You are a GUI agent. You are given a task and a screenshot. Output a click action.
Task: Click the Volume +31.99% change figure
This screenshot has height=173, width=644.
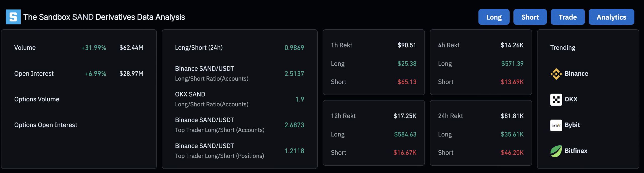[94, 48]
